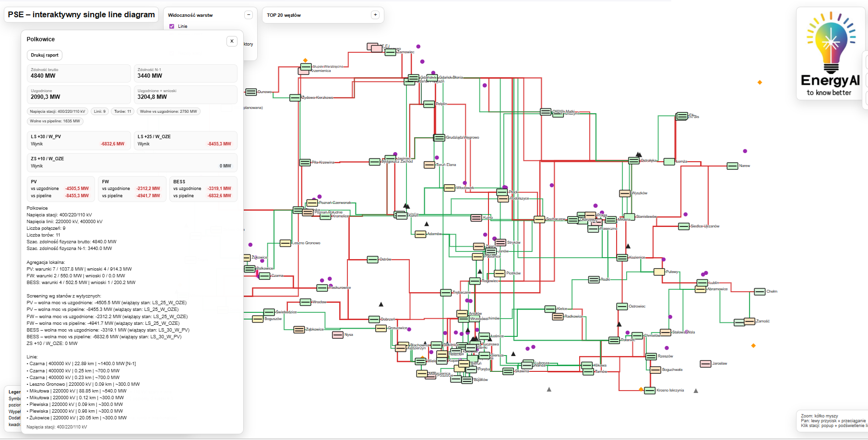
Task: Select the Chełm station node
Action: coord(760,292)
